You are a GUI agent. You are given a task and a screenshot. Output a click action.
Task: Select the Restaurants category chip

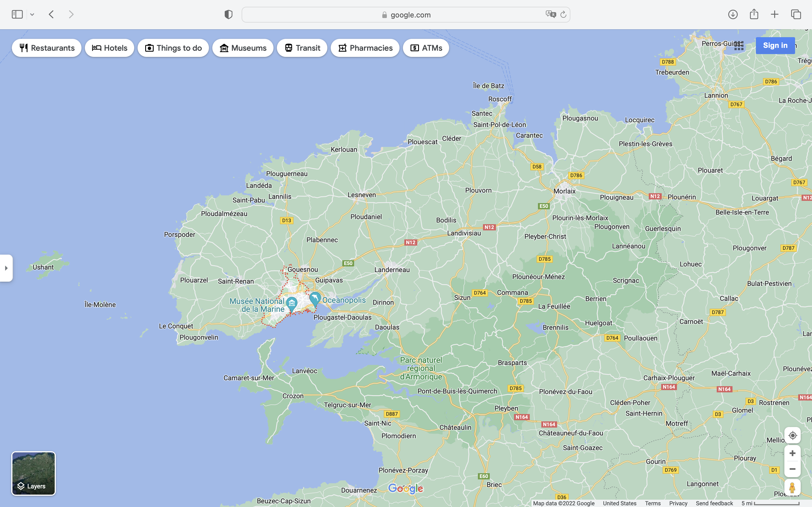(47, 48)
